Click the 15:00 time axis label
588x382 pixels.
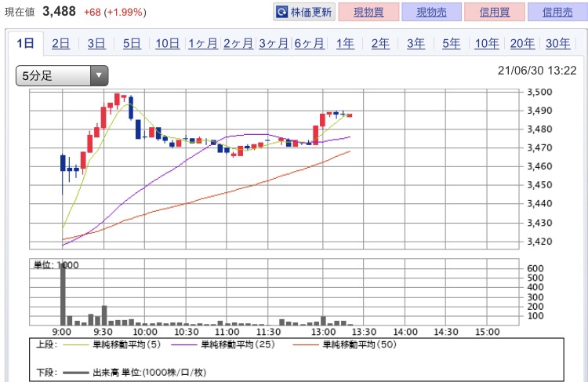(487, 332)
